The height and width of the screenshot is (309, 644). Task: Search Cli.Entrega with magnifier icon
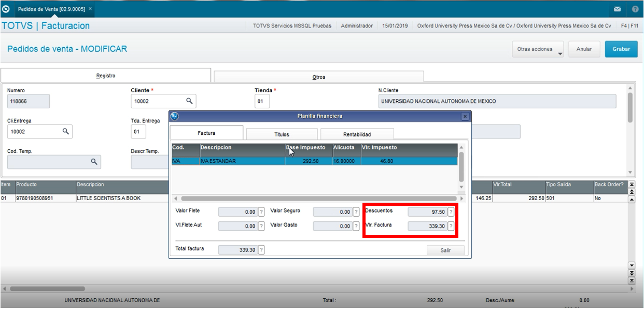[x=66, y=131]
